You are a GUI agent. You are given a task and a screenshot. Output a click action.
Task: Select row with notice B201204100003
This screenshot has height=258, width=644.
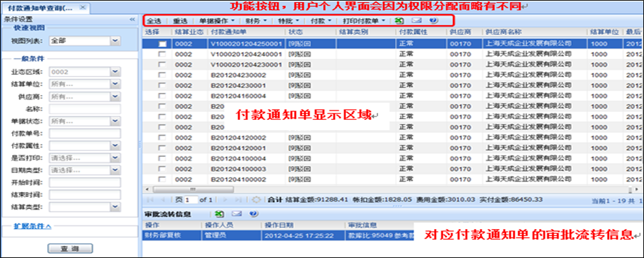coord(393,169)
